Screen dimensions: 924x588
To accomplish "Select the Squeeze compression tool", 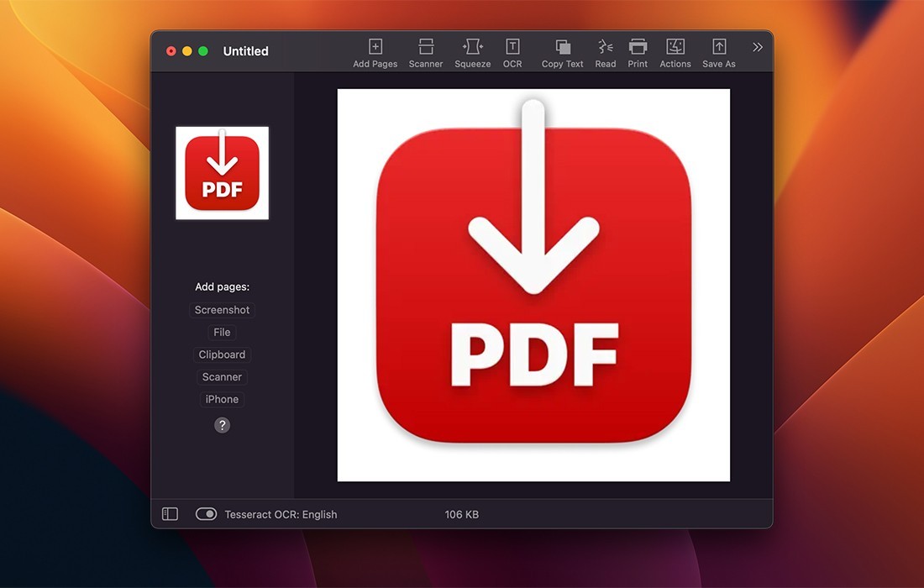I will click(x=472, y=52).
